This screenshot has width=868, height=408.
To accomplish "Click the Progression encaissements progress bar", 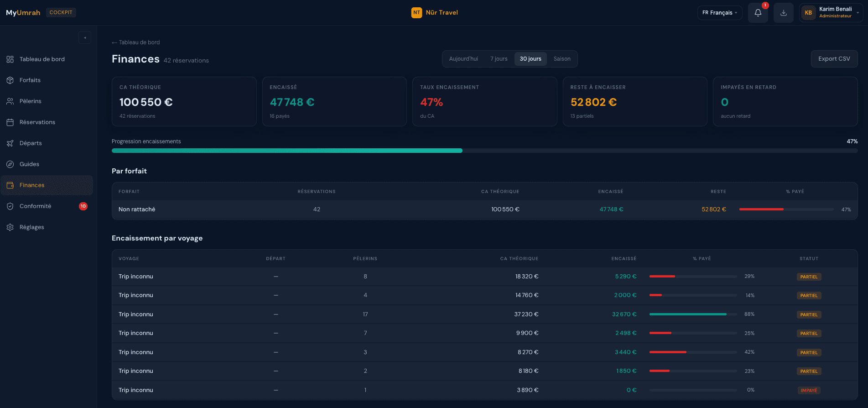I will (x=484, y=151).
